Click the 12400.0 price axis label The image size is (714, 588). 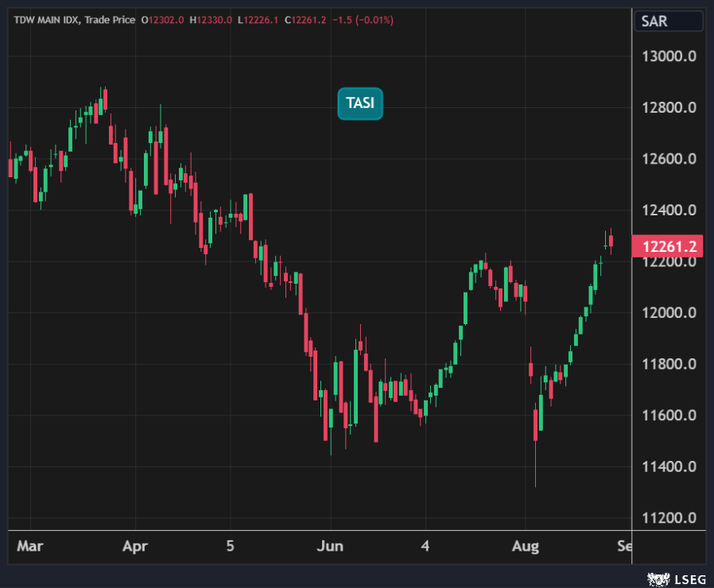(x=668, y=211)
